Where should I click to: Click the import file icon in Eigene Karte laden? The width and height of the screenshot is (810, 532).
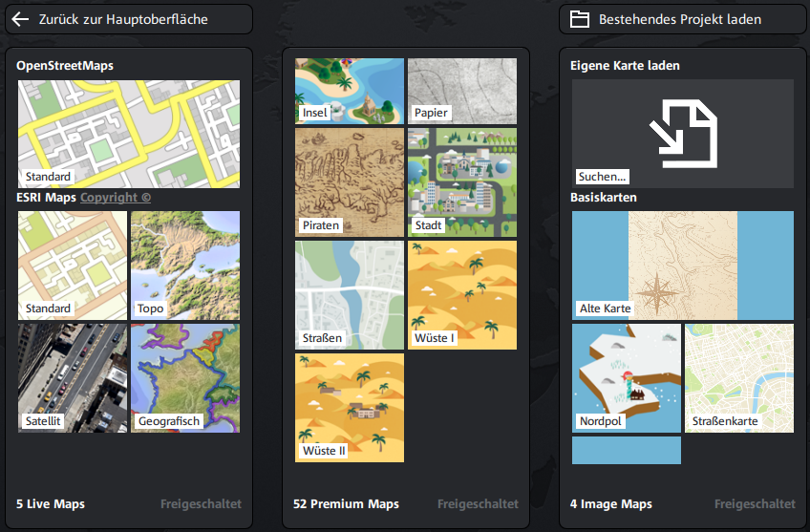click(x=684, y=134)
